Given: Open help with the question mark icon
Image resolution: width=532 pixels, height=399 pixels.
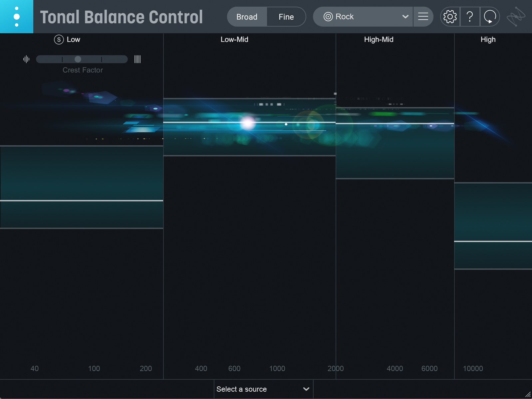Looking at the screenshot, I should pyautogui.click(x=470, y=17).
